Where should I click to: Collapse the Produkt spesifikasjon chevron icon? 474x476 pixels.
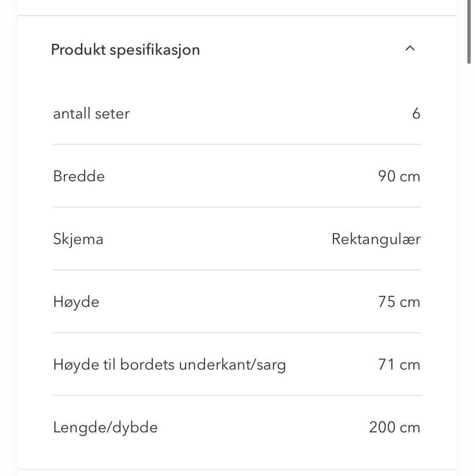pos(410,48)
